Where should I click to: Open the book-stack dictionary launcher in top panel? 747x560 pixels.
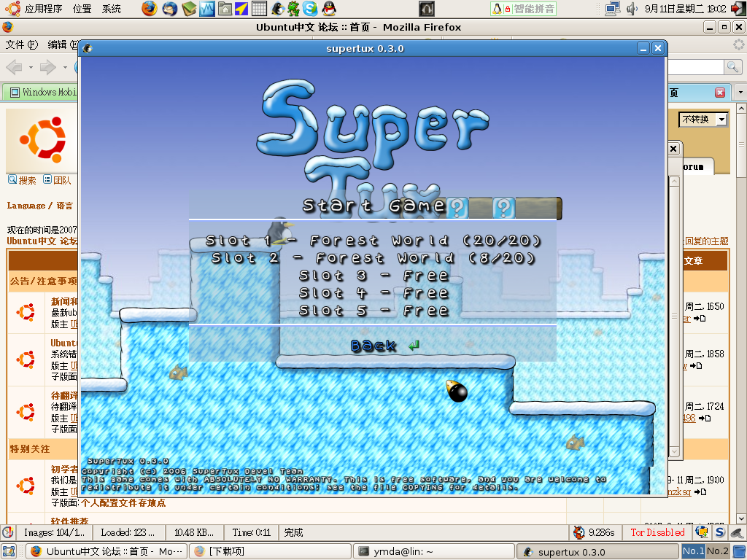click(x=189, y=9)
